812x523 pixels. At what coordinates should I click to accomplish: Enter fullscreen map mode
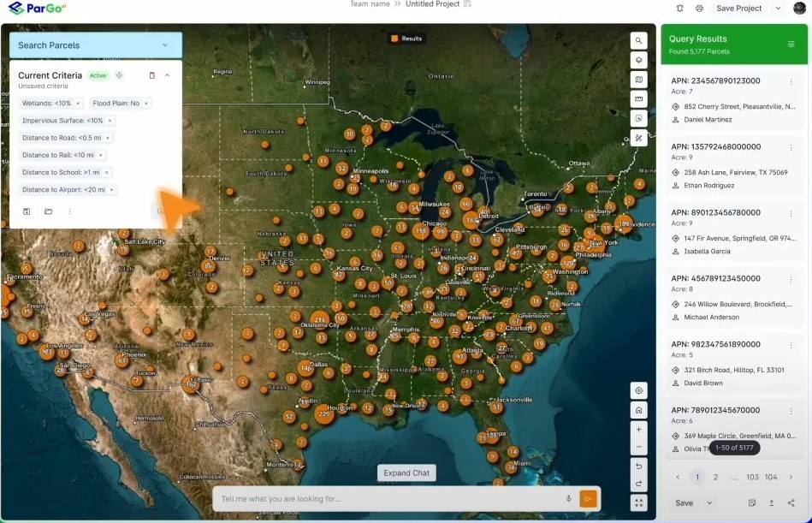tap(638, 503)
